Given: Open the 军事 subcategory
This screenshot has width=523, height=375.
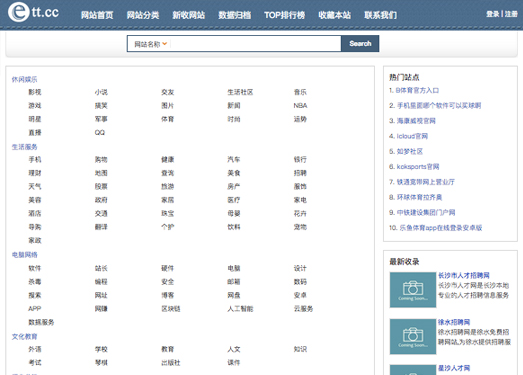Looking at the screenshot, I should point(101,119).
